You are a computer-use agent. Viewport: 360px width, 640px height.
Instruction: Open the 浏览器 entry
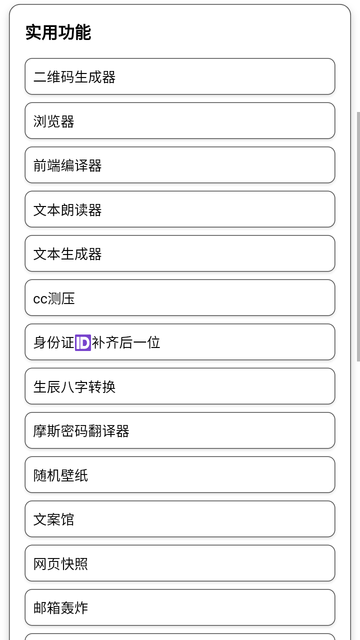tap(180, 121)
